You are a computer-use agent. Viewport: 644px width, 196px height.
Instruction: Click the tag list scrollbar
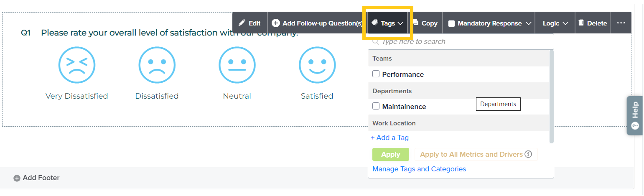click(551, 96)
